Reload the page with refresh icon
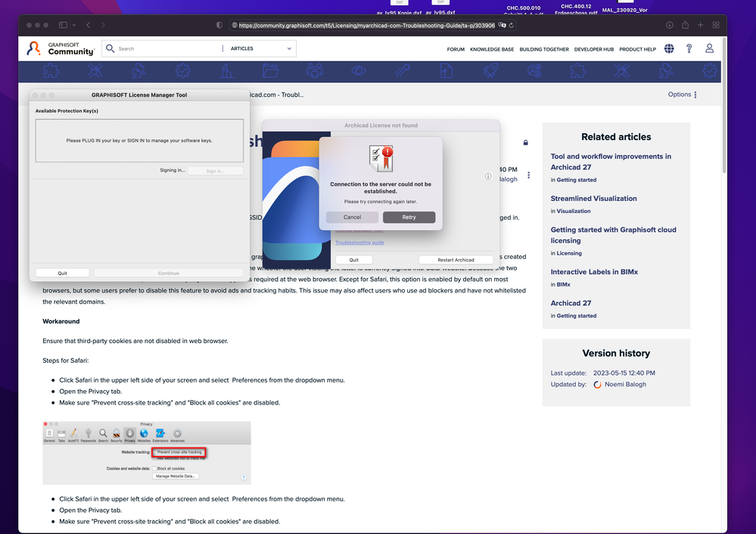 (511, 25)
